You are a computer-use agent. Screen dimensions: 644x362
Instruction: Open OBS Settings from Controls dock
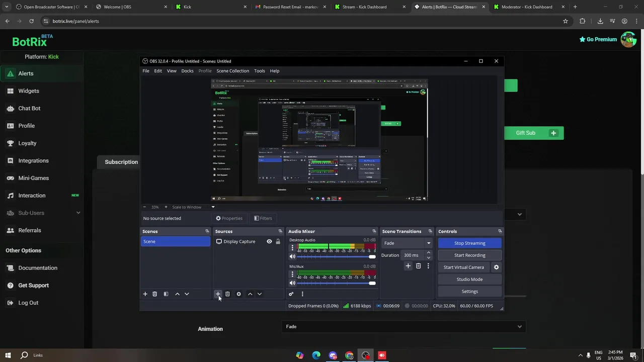pos(469,292)
